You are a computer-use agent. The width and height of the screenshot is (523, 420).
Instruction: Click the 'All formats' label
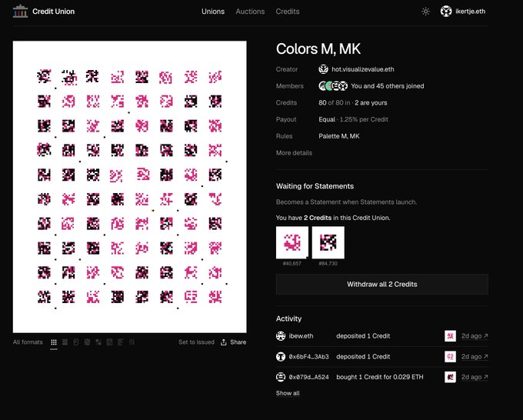click(x=28, y=342)
